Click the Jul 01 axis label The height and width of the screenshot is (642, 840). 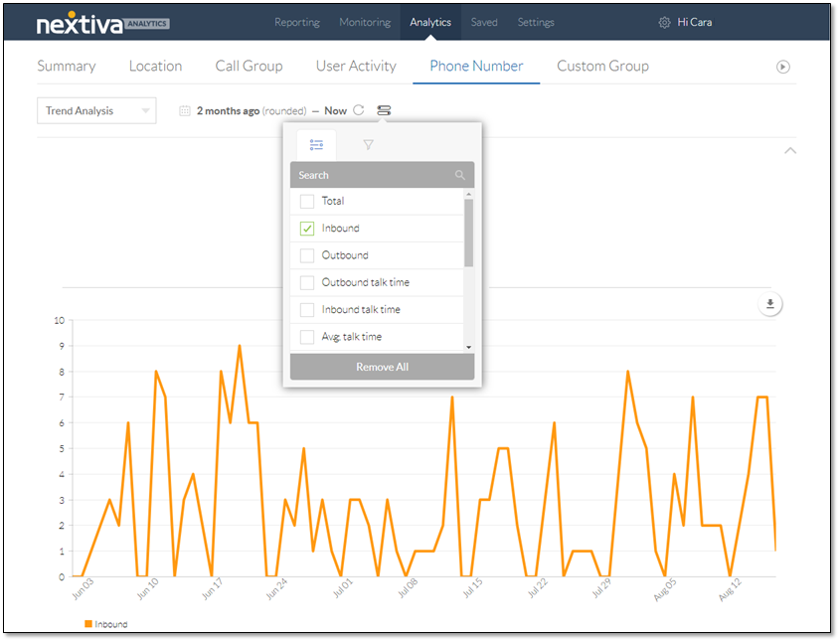tap(343, 589)
